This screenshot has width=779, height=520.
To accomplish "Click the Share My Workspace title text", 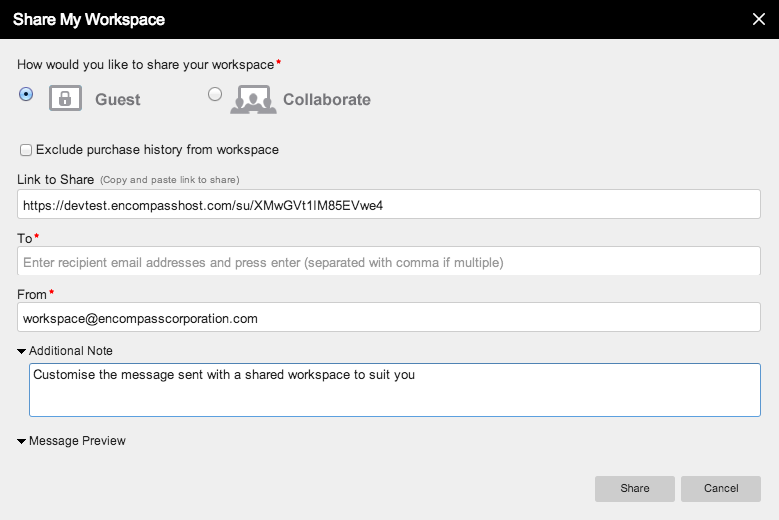I will coord(89,19).
